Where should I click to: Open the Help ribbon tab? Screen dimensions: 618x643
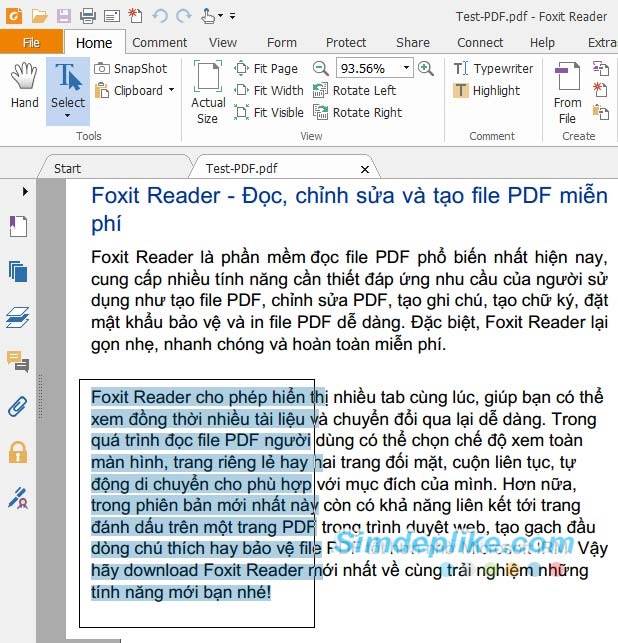tap(542, 42)
